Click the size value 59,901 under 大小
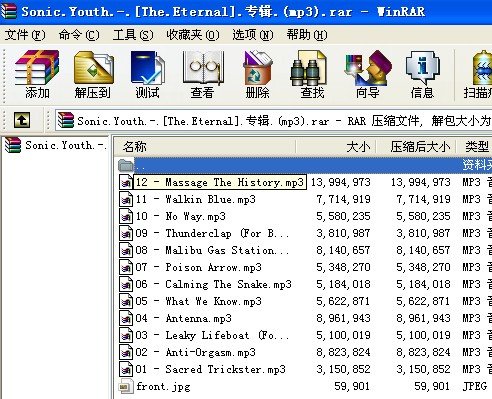 point(352,386)
